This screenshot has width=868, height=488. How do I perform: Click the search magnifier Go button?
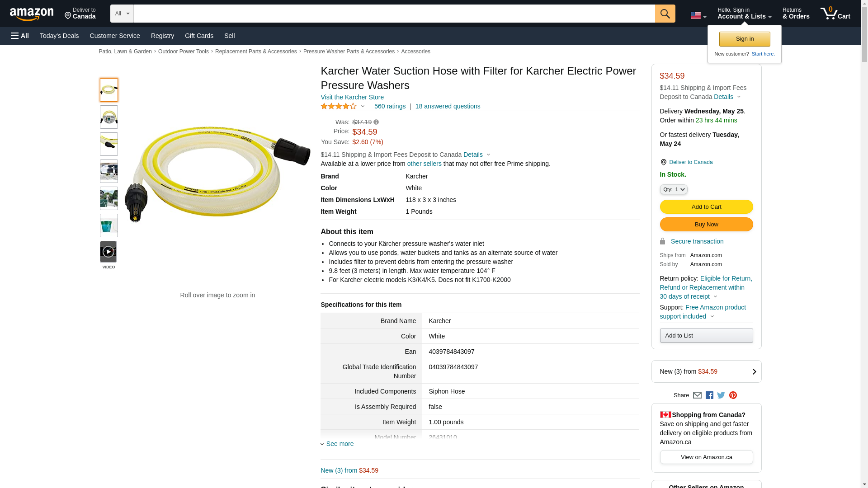665,14
